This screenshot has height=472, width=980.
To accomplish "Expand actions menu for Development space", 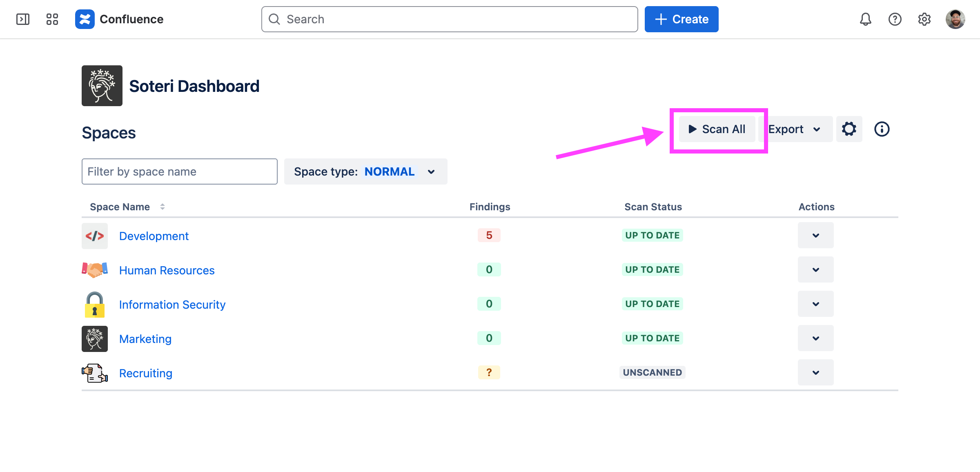I will pyautogui.click(x=815, y=235).
